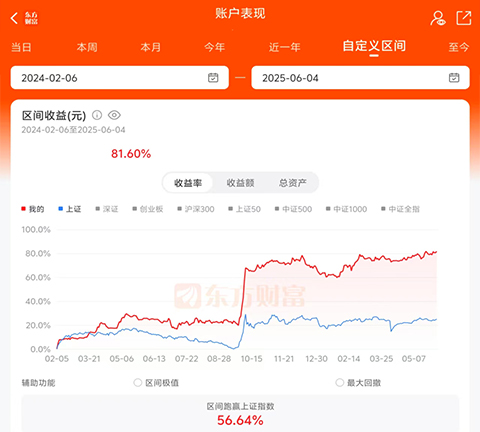Click the 2024-02-06 start date field
This screenshot has height=432, width=480.
coord(120,78)
